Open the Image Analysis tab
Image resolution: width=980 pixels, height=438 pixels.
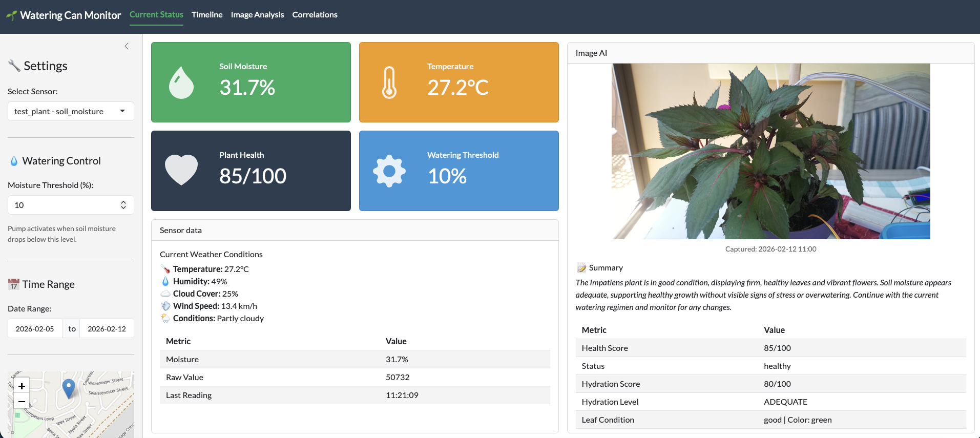257,15
